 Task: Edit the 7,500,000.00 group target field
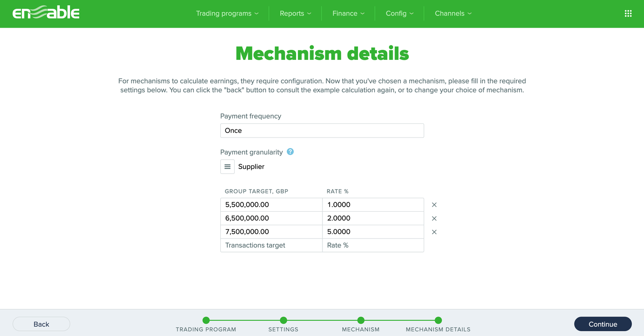tap(272, 232)
